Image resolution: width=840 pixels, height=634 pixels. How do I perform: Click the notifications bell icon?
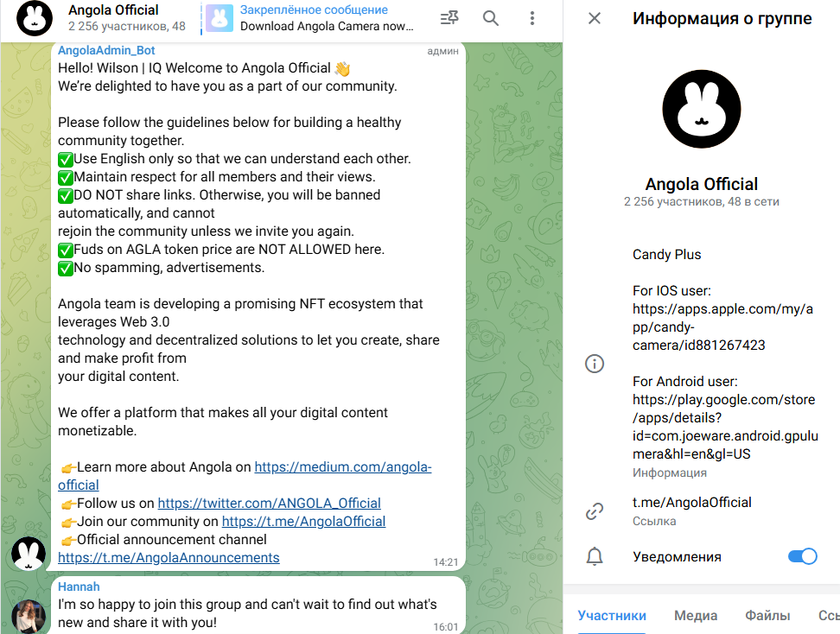tap(594, 556)
